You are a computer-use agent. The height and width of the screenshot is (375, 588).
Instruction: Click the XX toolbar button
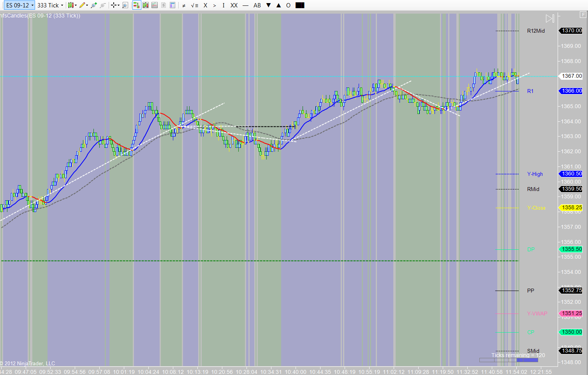click(234, 5)
